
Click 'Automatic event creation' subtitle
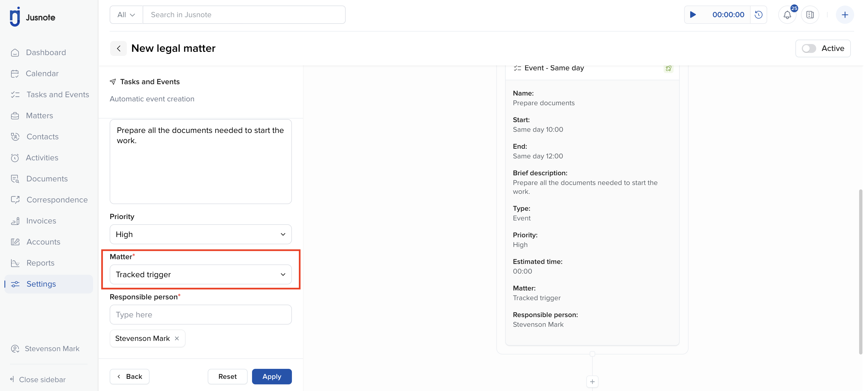(152, 99)
